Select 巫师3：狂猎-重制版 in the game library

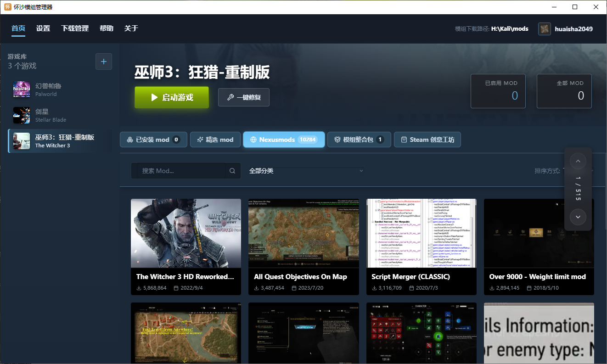click(60, 141)
